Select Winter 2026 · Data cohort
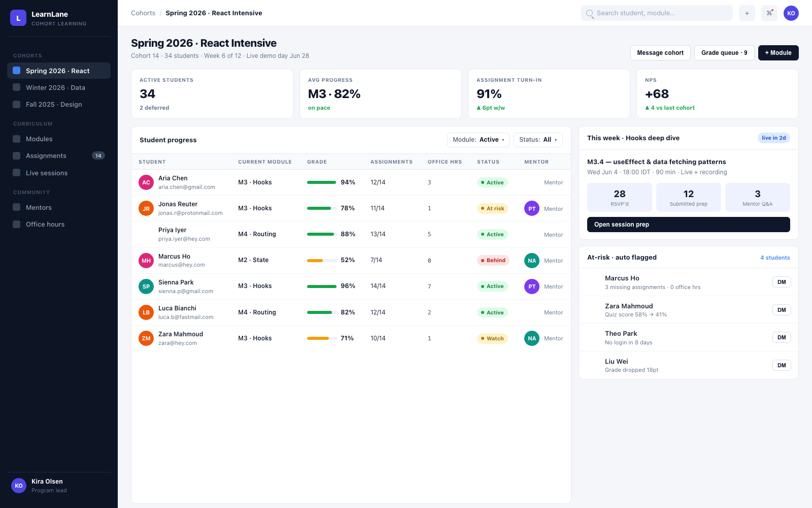Image resolution: width=812 pixels, height=508 pixels. tap(59, 87)
